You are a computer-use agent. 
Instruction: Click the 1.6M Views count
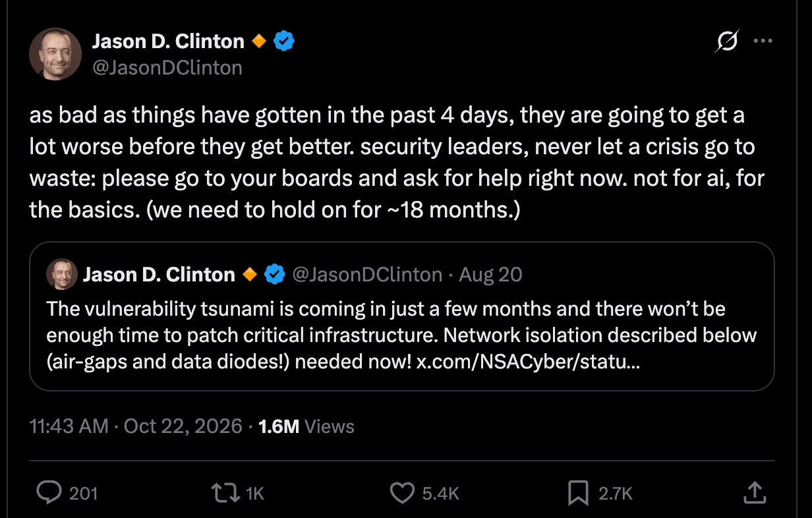306,426
